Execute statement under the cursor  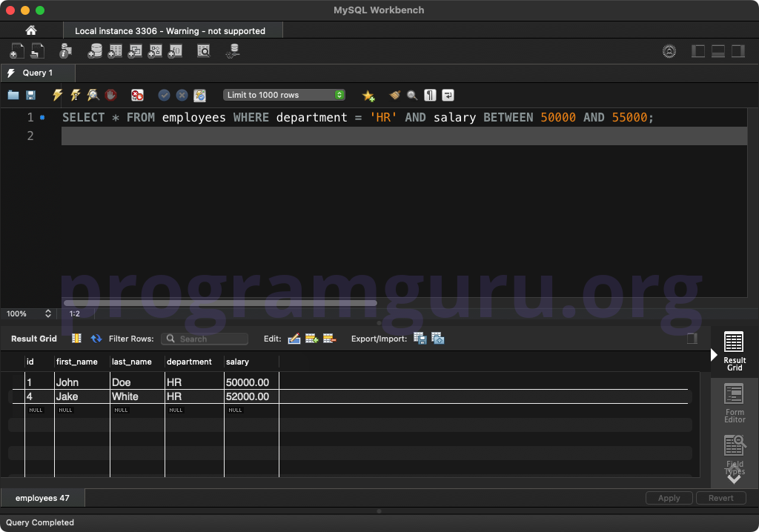pyautogui.click(x=75, y=95)
